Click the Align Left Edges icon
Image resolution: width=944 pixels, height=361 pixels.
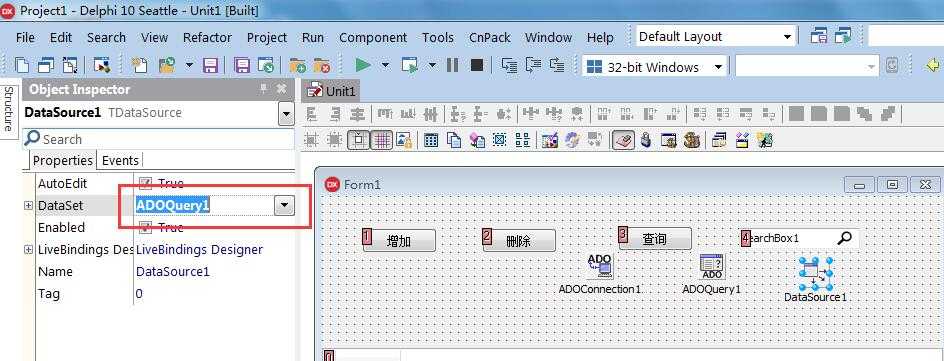312,113
